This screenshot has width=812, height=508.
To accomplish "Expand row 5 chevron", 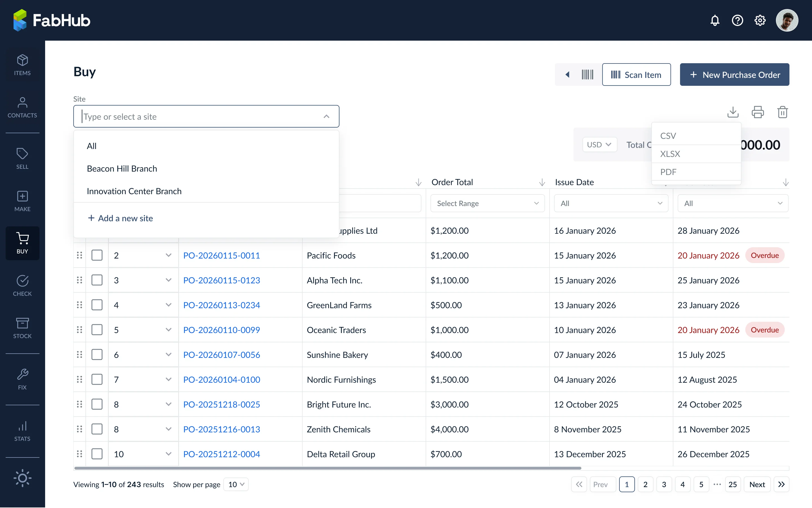I will pyautogui.click(x=168, y=330).
